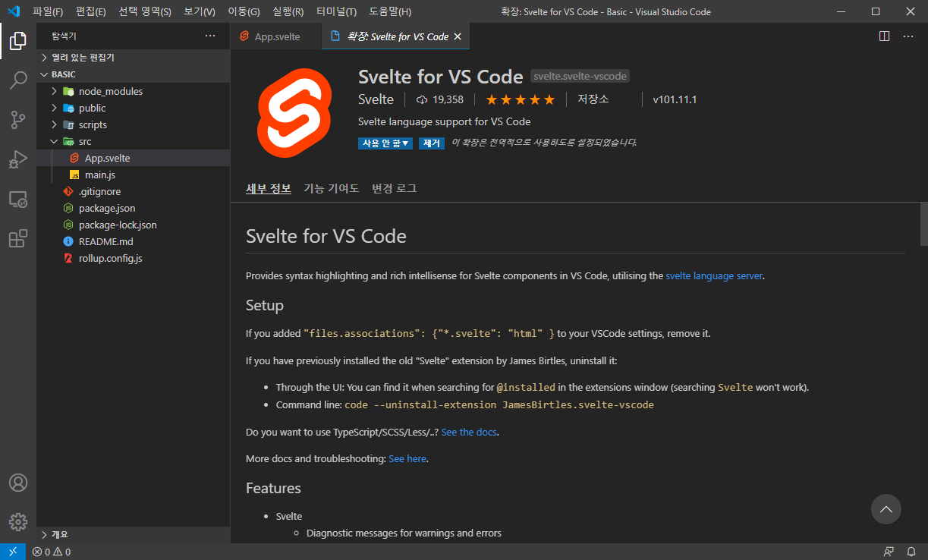The width and height of the screenshot is (928, 560).
Task: Open the 파일(F) menu
Action: (48, 11)
